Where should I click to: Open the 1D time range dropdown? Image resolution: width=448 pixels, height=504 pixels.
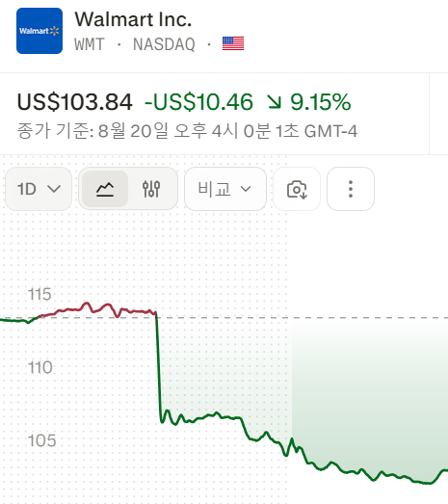(39, 189)
